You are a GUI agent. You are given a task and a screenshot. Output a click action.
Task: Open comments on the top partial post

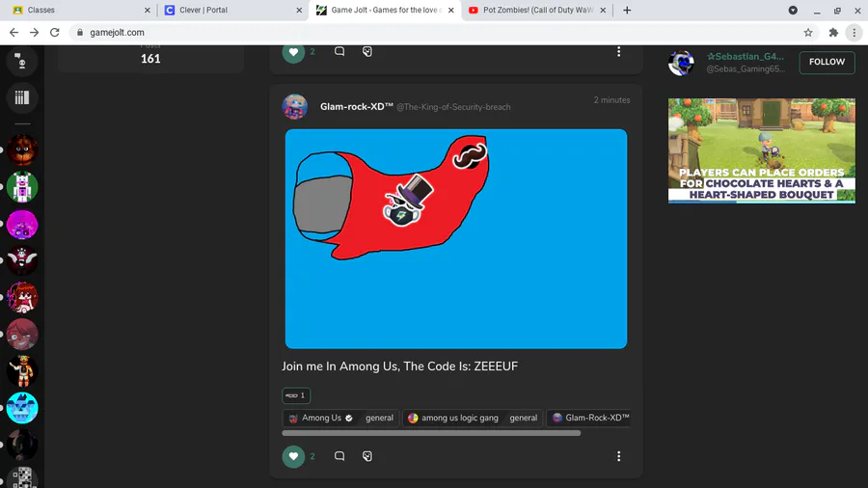tap(339, 51)
